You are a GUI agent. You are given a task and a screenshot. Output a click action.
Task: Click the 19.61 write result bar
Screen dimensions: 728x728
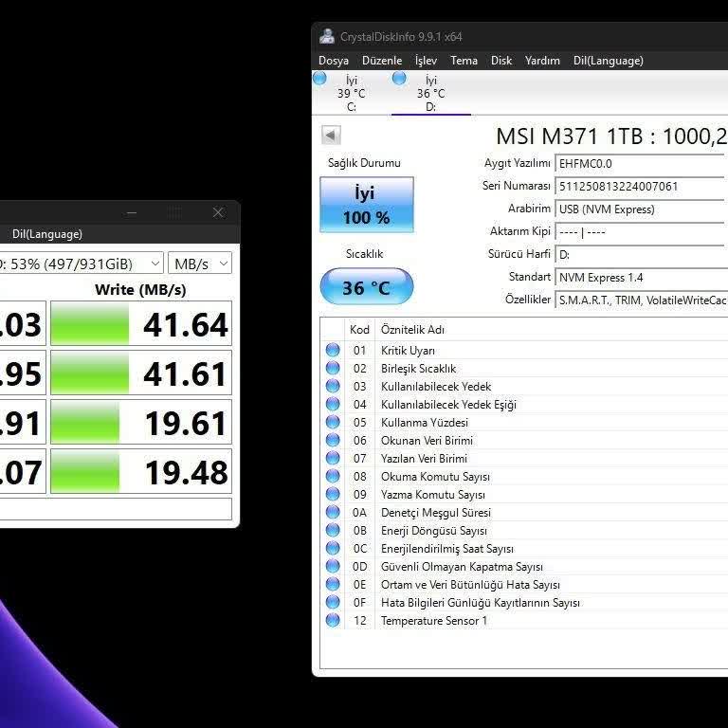(x=140, y=422)
